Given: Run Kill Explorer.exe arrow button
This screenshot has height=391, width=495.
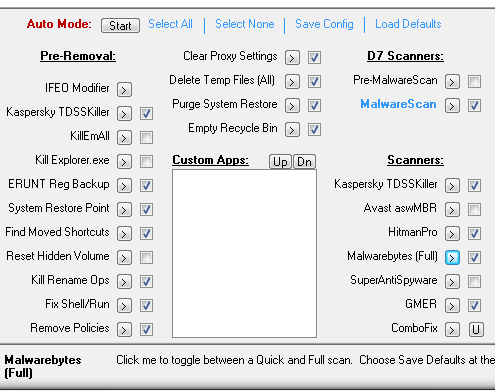Looking at the screenshot, I should click(124, 162).
